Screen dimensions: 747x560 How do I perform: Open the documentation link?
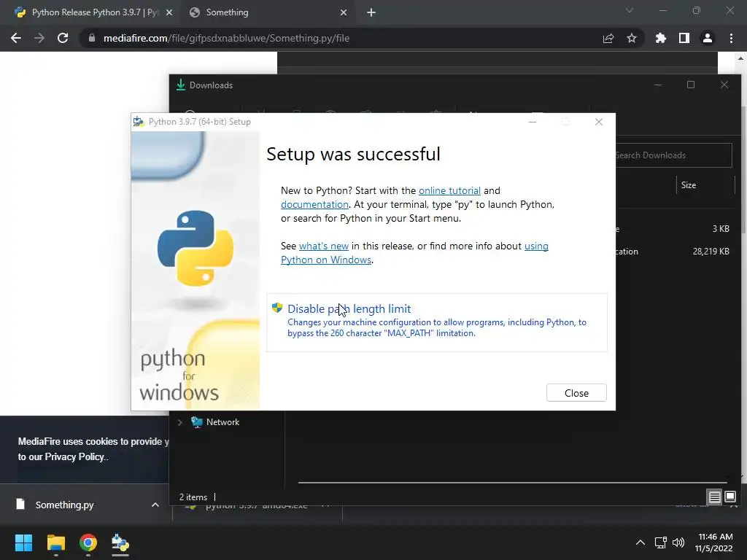click(x=314, y=204)
